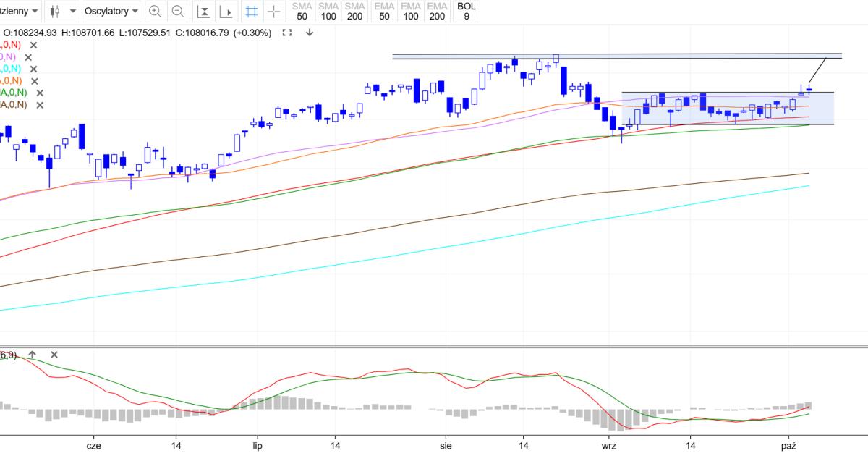868x456 pixels.
Task: Close the MACD oscillator panel
Action: [x=54, y=355]
